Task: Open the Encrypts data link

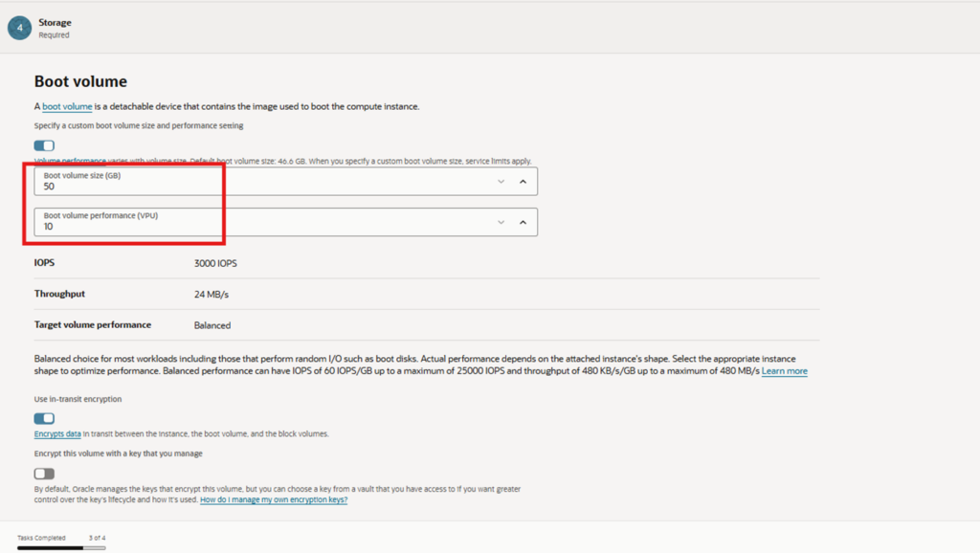Action: (x=57, y=434)
